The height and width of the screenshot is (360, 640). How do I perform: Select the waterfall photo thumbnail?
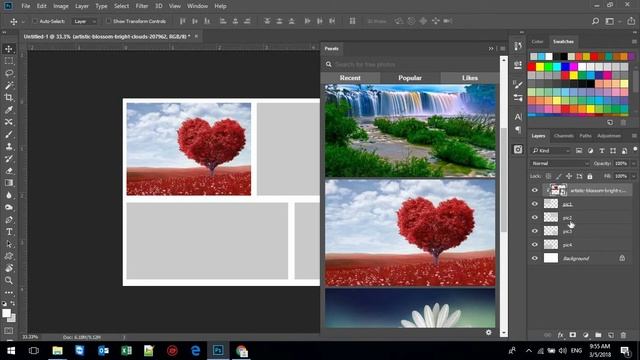click(x=410, y=131)
